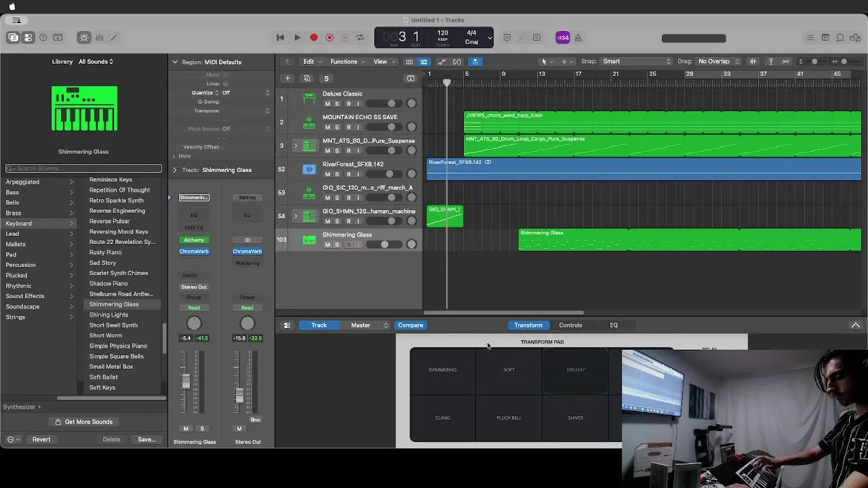Screen dimensions: 868x488
Task: Open LCD display mode dropdown arrow
Action: [489, 38]
